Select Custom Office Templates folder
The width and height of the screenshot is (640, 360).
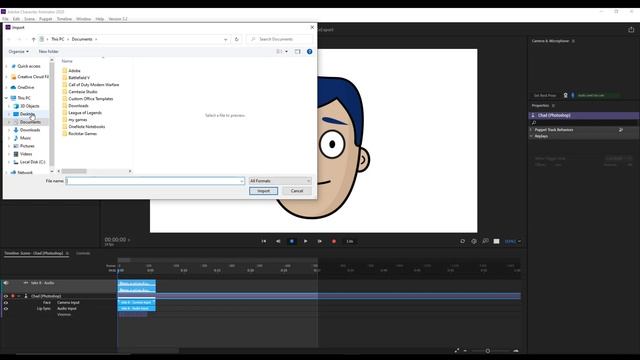coord(91,98)
